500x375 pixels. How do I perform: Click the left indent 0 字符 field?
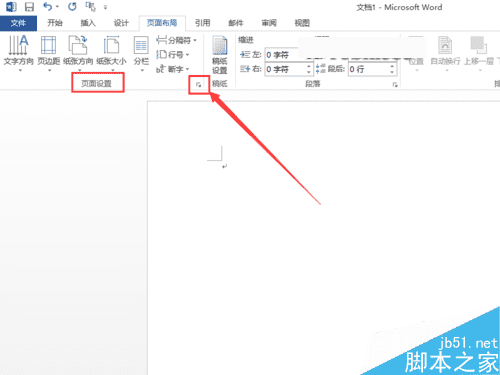pyautogui.click(x=282, y=55)
